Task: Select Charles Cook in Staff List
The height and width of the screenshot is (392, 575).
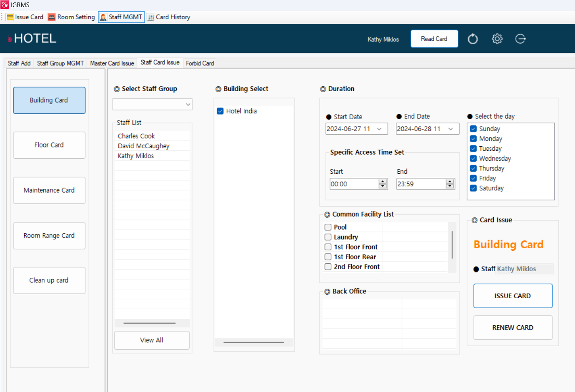Action: (136, 136)
